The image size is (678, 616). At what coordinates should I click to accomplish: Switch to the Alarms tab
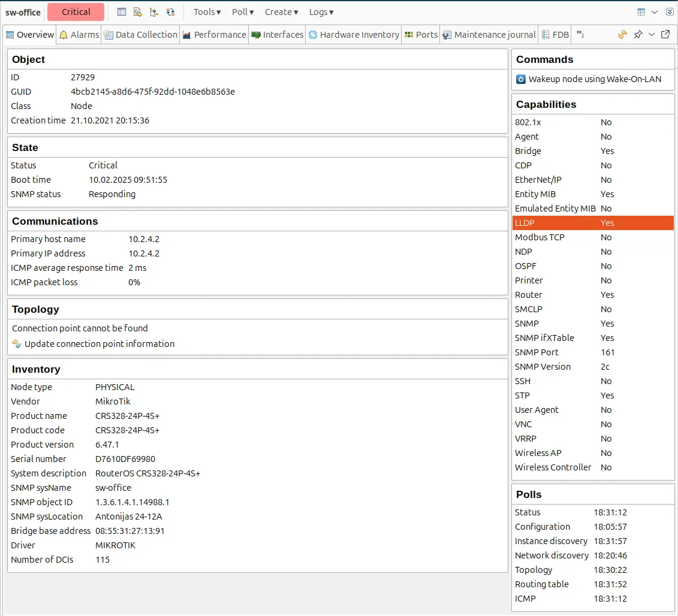tap(79, 34)
